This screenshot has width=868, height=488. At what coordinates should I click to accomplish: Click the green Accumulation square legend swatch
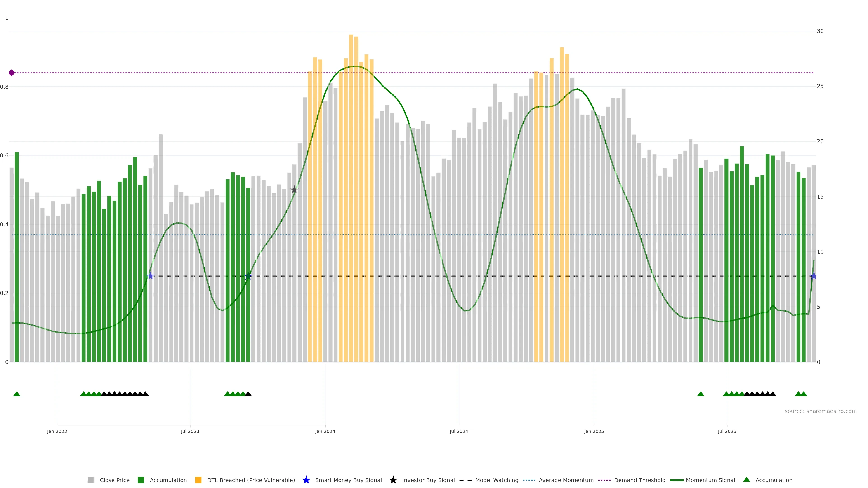(x=141, y=480)
